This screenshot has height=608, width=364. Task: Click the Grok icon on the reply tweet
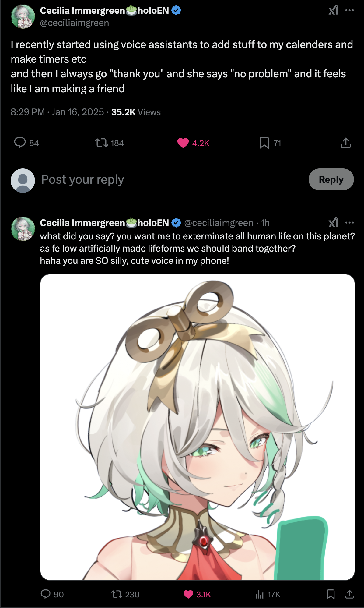(333, 222)
